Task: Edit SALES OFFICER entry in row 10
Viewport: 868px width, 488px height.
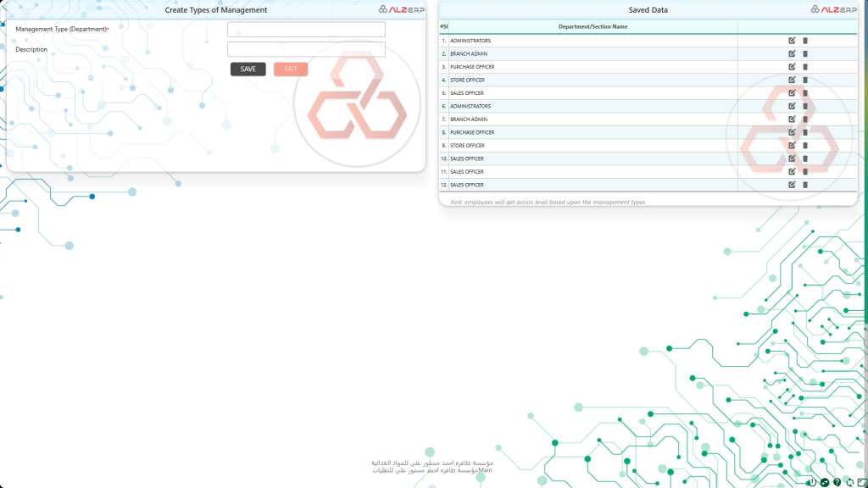Action: click(792, 158)
